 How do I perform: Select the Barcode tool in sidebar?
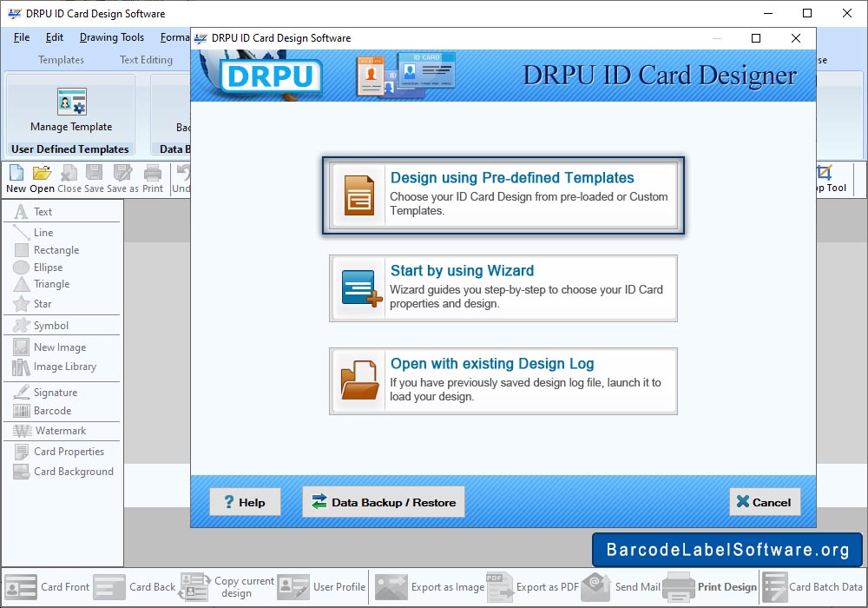coord(52,411)
